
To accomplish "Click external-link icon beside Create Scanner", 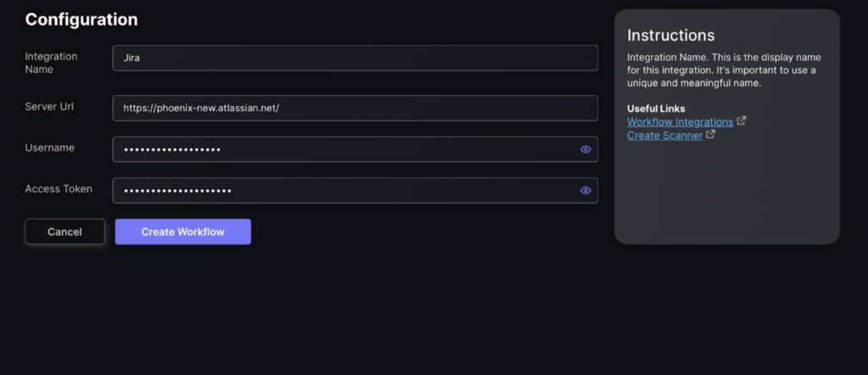I will 711,134.
